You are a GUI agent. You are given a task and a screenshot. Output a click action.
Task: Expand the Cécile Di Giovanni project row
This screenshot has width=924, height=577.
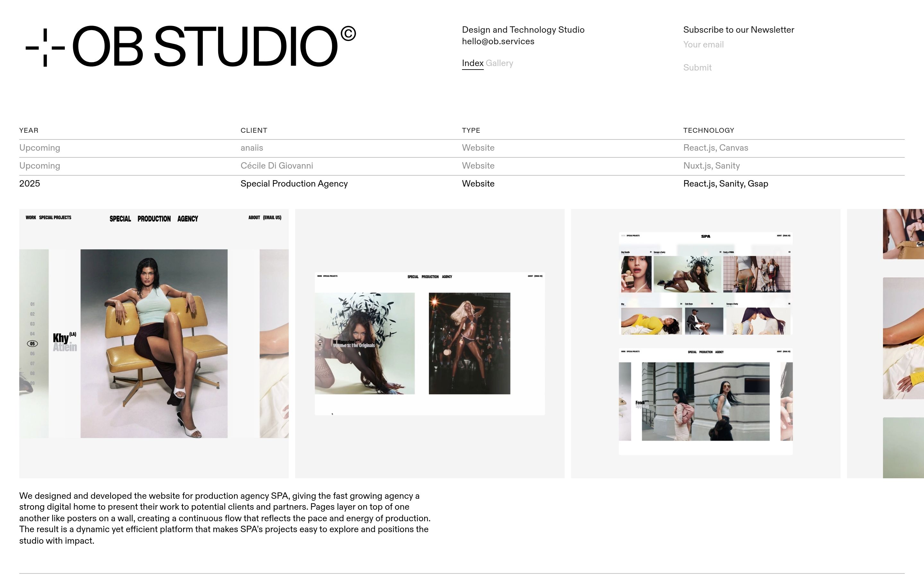(277, 166)
